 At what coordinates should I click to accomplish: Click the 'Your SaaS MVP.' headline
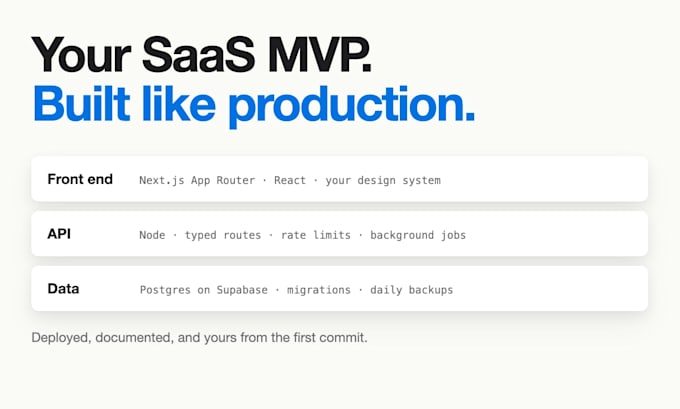click(x=202, y=55)
